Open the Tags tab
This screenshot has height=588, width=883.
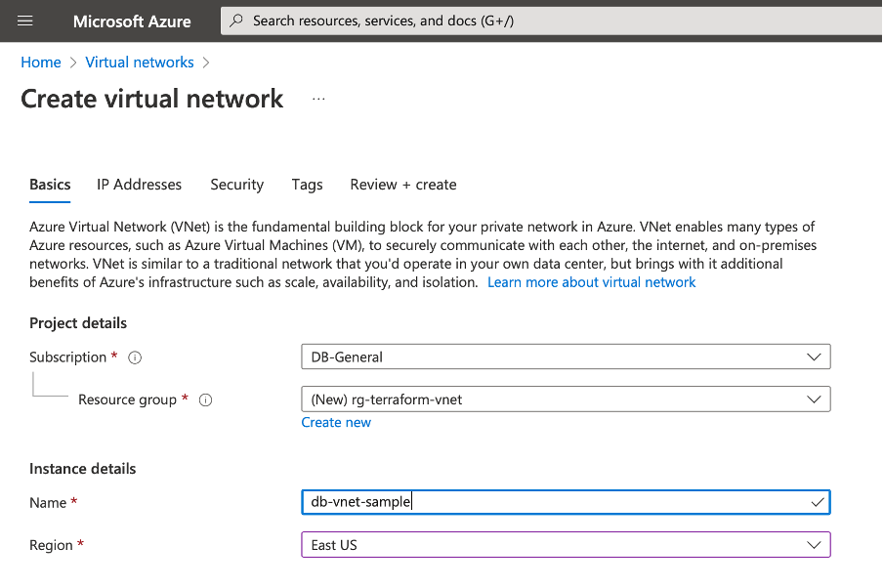point(307,185)
